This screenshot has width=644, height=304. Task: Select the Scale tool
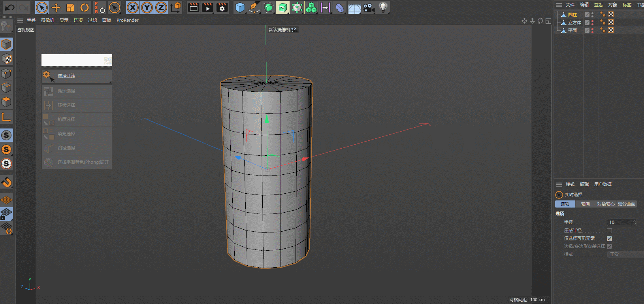pos(70,8)
